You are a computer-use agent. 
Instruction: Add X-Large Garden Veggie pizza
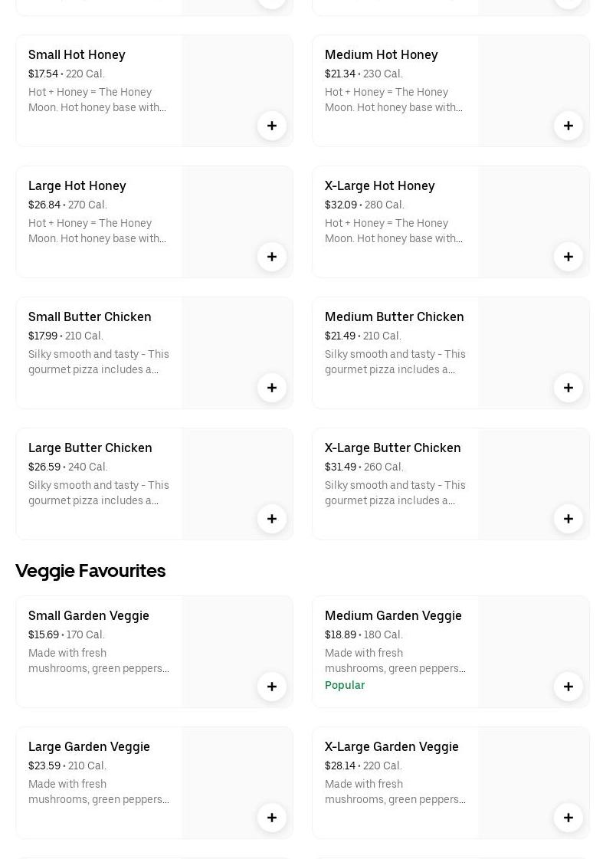[x=568, y=818]
